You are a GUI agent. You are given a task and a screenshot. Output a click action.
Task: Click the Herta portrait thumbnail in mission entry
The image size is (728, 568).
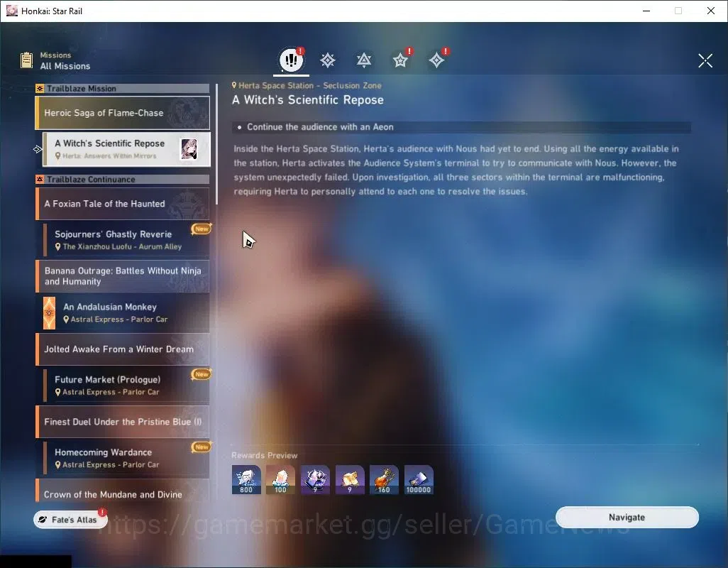[x=189, y=149]
